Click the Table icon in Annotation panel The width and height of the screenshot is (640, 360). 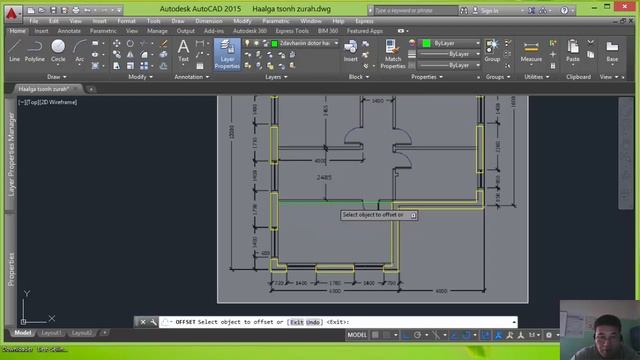click(200, 66)
